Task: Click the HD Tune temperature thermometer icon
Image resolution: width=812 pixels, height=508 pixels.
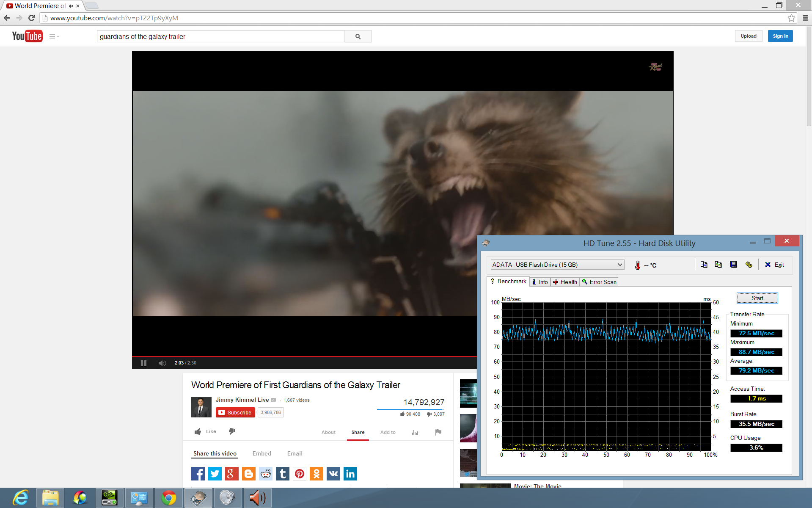Action: pyautogui.click(x=638, y=265)
